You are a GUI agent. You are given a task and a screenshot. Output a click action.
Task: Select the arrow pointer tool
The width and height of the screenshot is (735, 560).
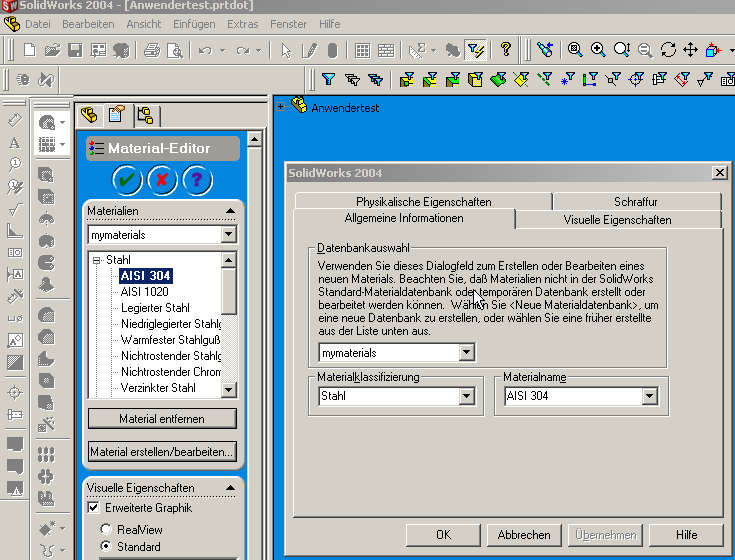point(286,50)
